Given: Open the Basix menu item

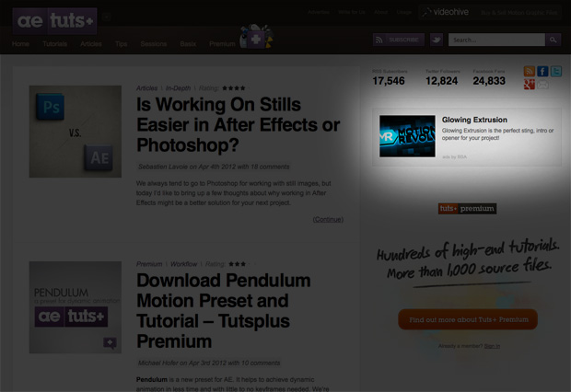Looking at the screenshot, I should (188, 44).
